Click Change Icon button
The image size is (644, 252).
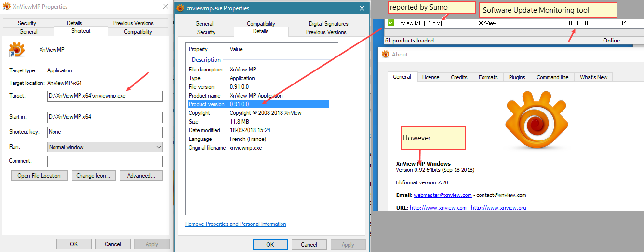tap(94, 175)
